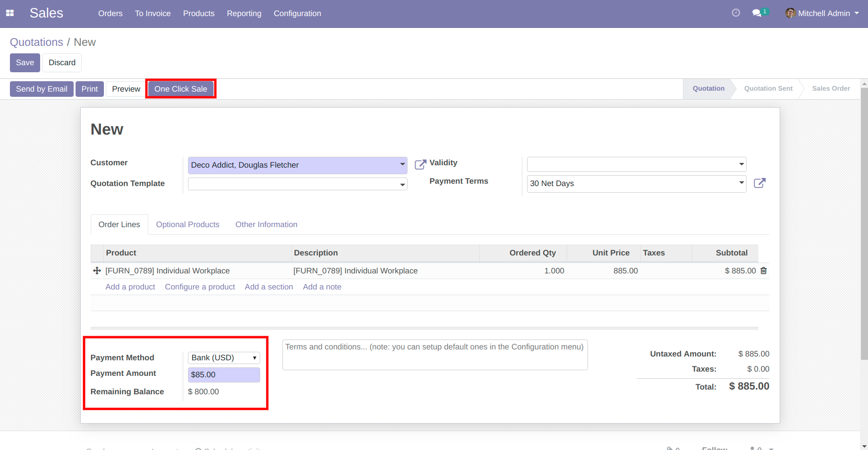
Task: Open the Payment Method dropdown
Action: 224,358
